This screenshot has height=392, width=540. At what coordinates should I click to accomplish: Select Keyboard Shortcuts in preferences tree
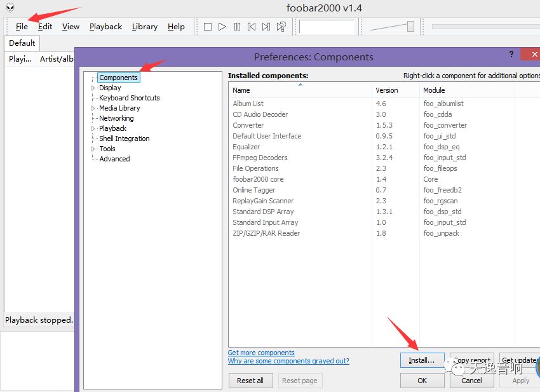[x=129, y=98]
